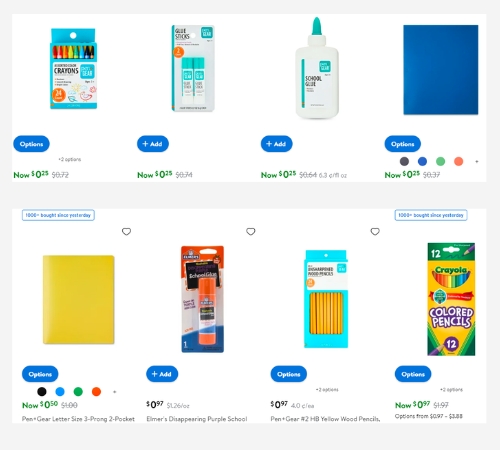Add the school glue bottle to cart
The height and width of the screenshot is (450, 500).
point(276,144)
